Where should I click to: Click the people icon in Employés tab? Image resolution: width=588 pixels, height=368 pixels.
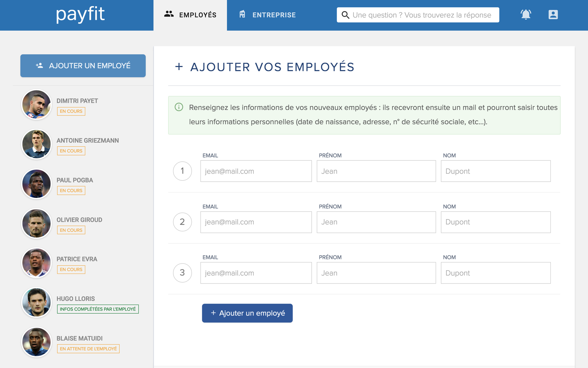169,14
